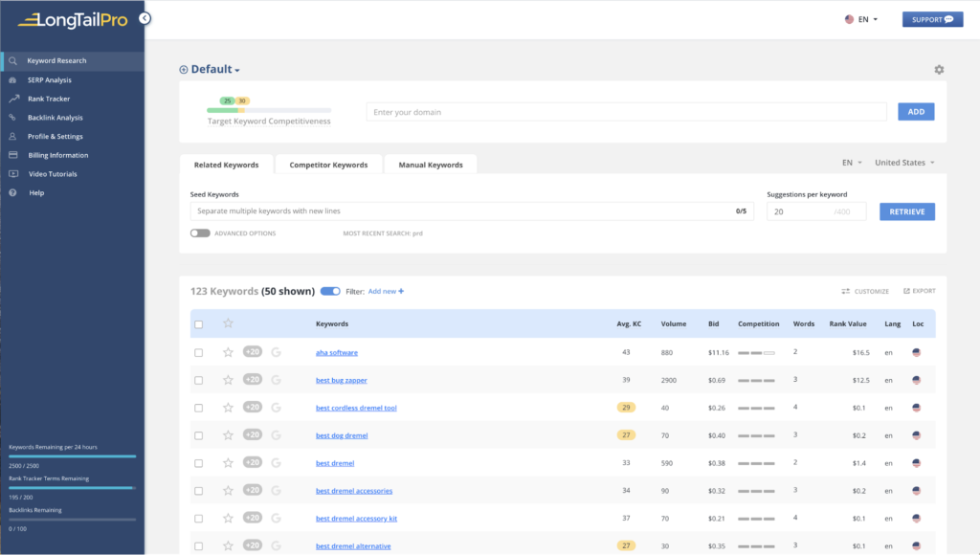Click the Seed Keywords input field
This screenshot has width=980, height=555.
click(x=472, y=211)
